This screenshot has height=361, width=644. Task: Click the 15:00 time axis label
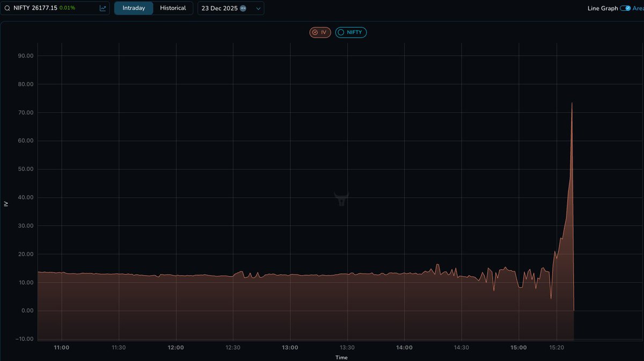(518, 348)
